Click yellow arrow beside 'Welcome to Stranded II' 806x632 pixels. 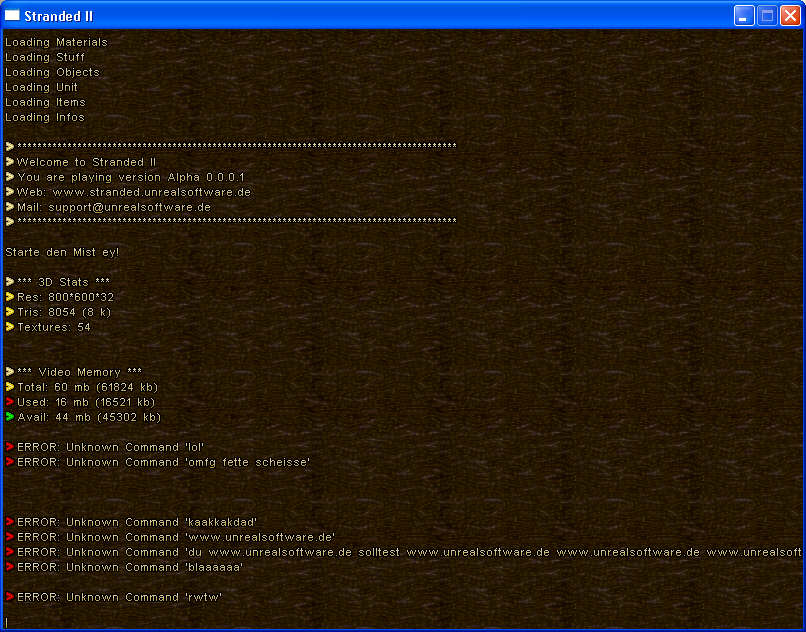[9, 162]
